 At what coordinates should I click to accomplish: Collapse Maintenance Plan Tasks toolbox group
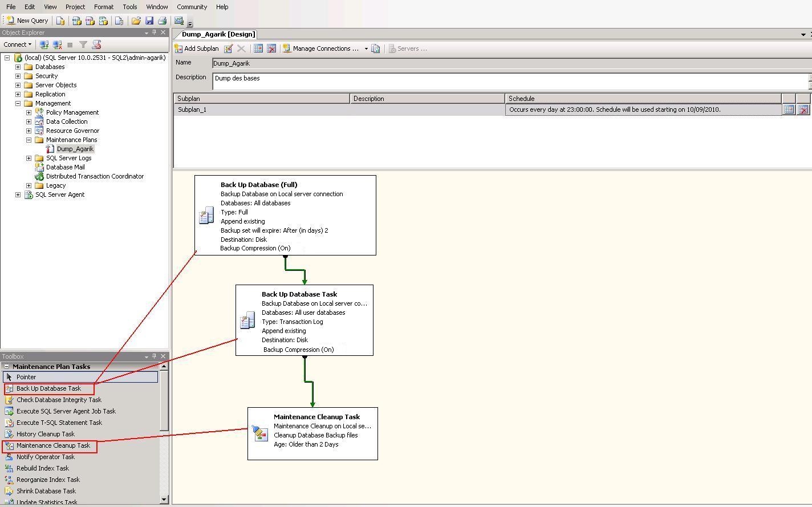click(x=6, y=367)
